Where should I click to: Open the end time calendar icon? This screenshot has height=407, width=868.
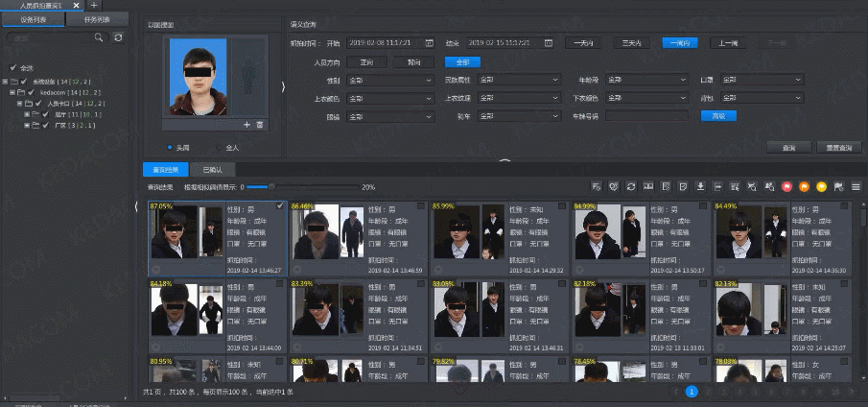pos(548,42)
